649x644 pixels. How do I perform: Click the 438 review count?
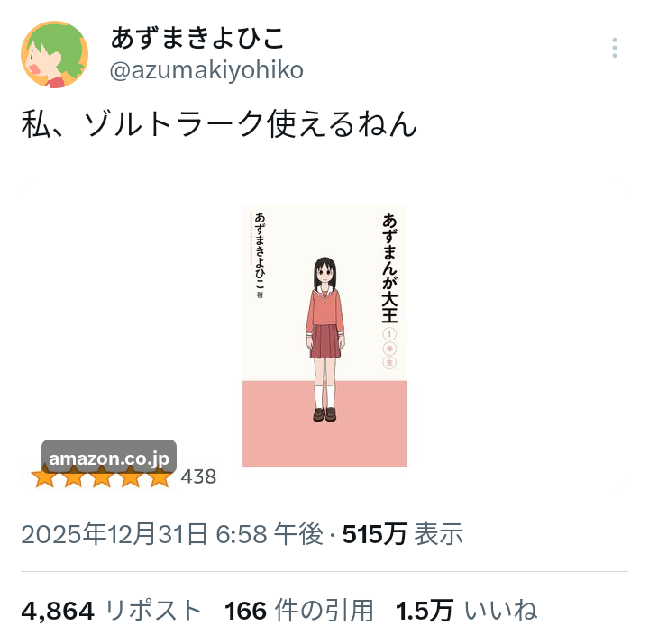[x=198, y=476]
